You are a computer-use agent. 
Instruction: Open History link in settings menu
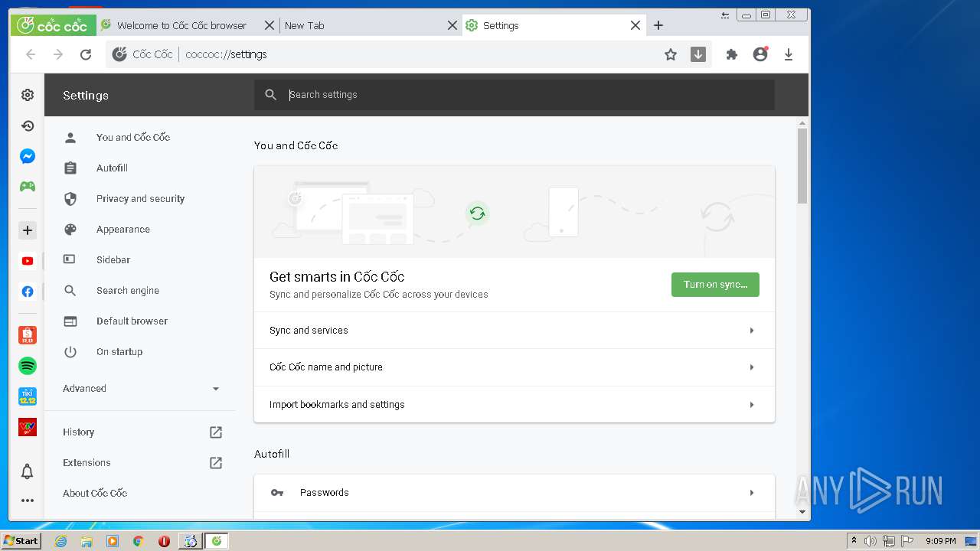(x=141, y=432)
